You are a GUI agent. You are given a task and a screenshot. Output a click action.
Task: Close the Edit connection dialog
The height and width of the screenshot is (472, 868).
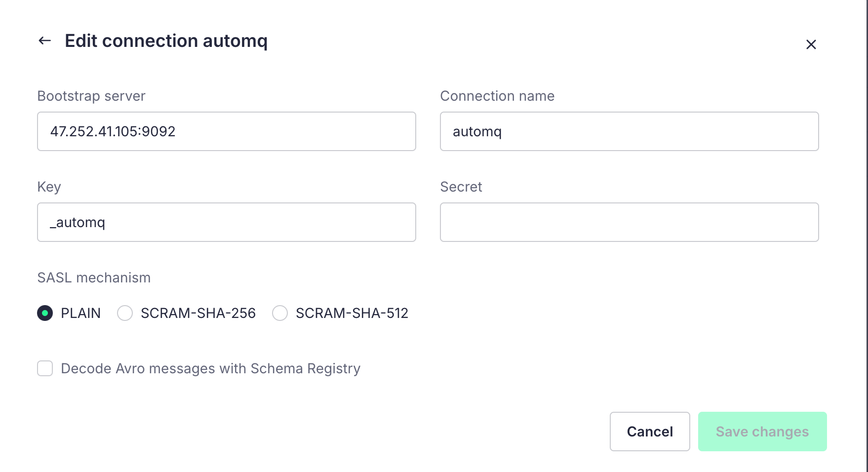pyautogui.click(x=811, y=44)
